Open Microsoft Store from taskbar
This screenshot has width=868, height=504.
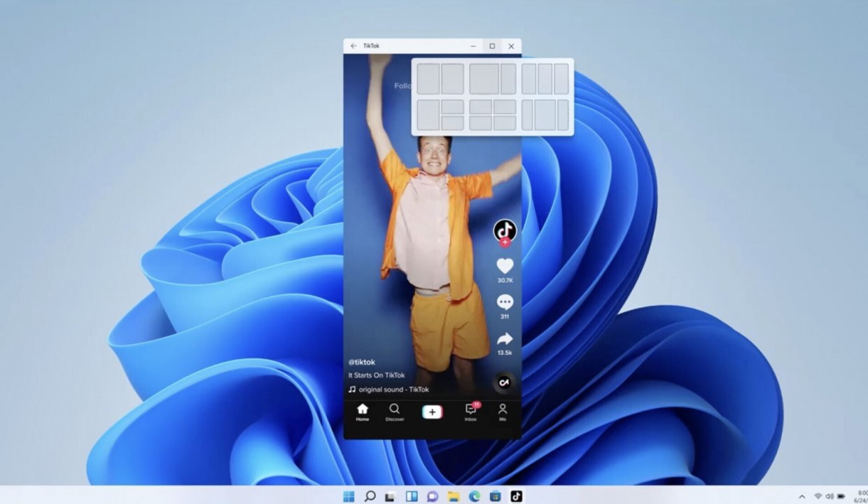coord(496,496)
